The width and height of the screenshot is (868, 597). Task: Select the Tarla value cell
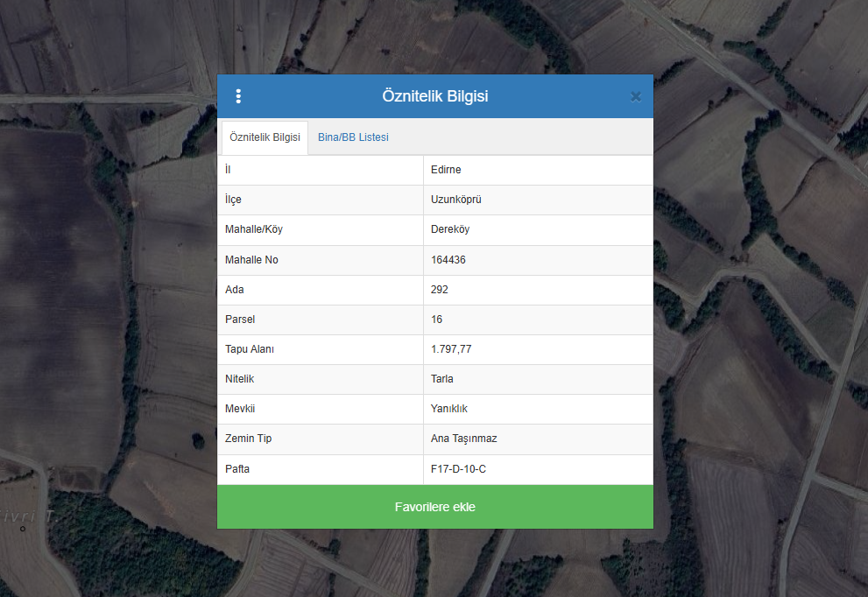coord(442,379)
